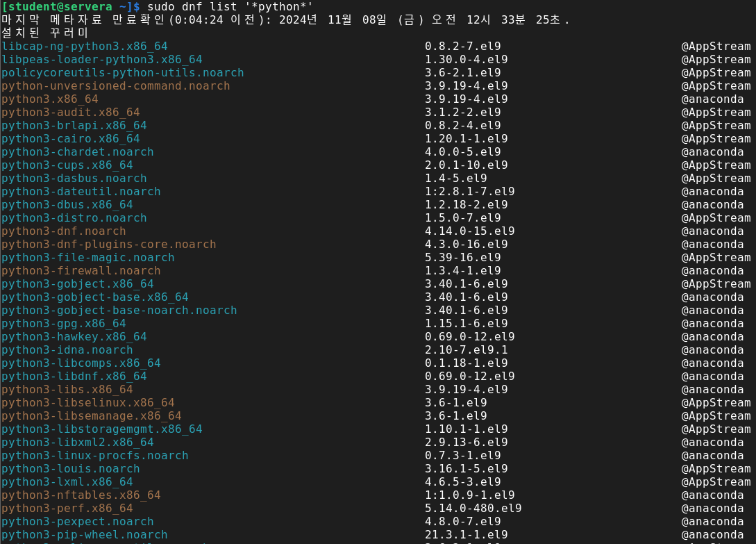Screen dimensions: 756x544
Task: Click python3-libstoragemgmt.x86_64 package name
Action: pos(102,429)
